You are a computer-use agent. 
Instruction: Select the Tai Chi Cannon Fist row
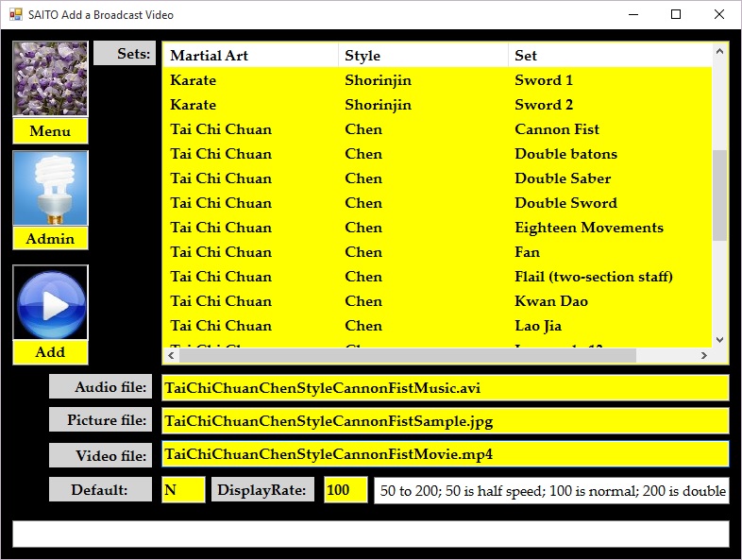pos(436,129)
